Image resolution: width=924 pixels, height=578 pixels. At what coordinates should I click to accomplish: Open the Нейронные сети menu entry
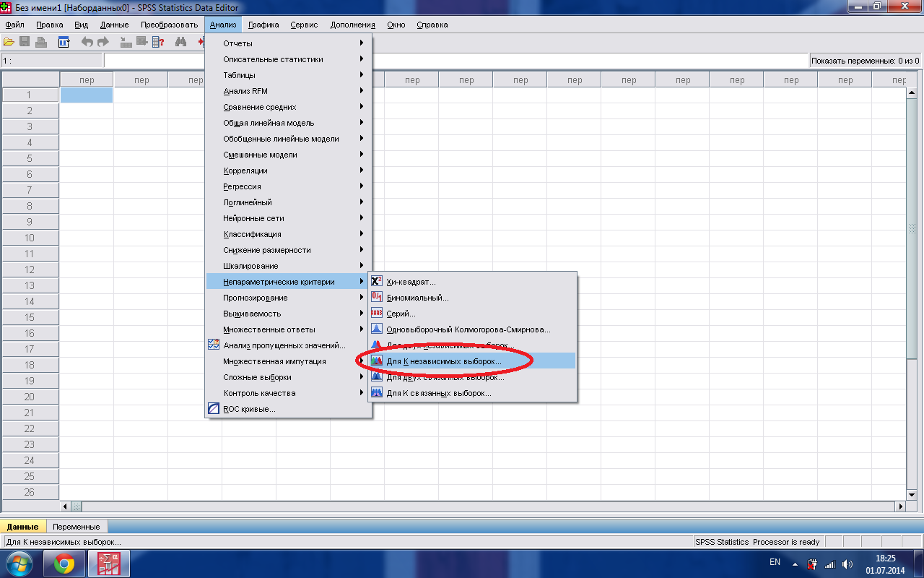pos(289,218)
